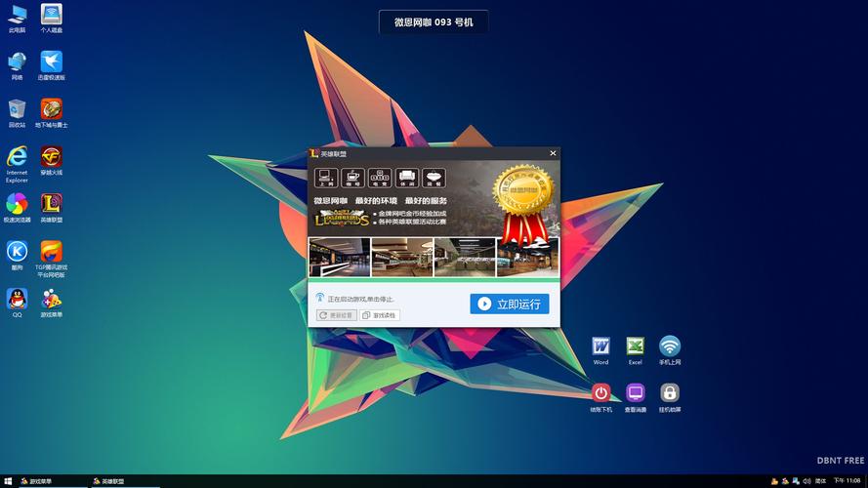
Task: Open the purple 查看消费 monitor icon
Action: coord(635,398)
